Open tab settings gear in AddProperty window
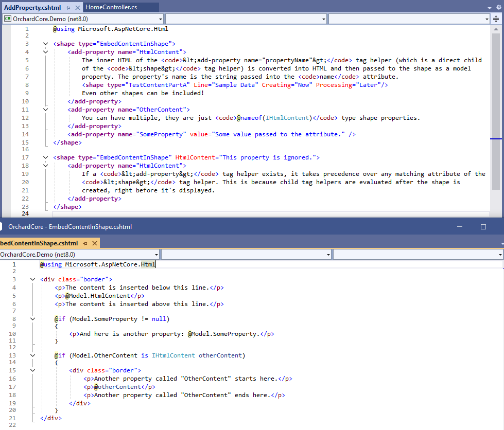Image resolution: width=504 pixels, height=430 pixels. [x=498, y=7]
